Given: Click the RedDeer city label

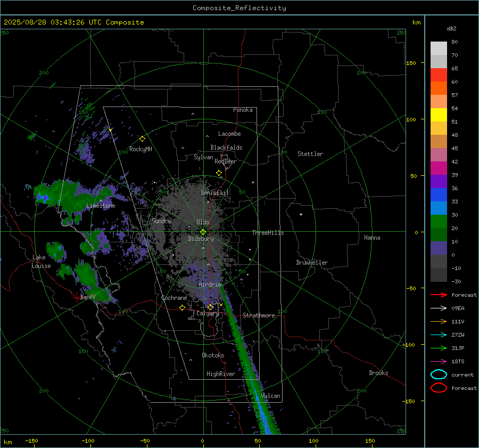Looking at the screenshot, I should pyautogui.click(x=226, y=161).
